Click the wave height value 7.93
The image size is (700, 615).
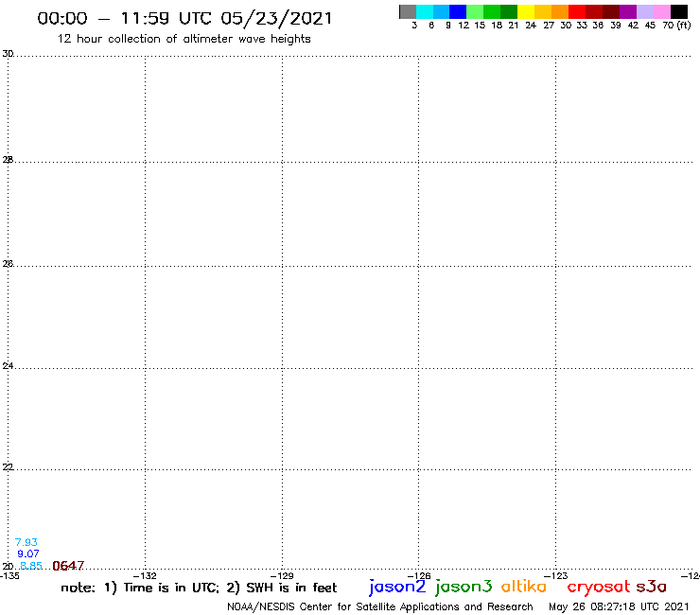click(x=26, y=542)
